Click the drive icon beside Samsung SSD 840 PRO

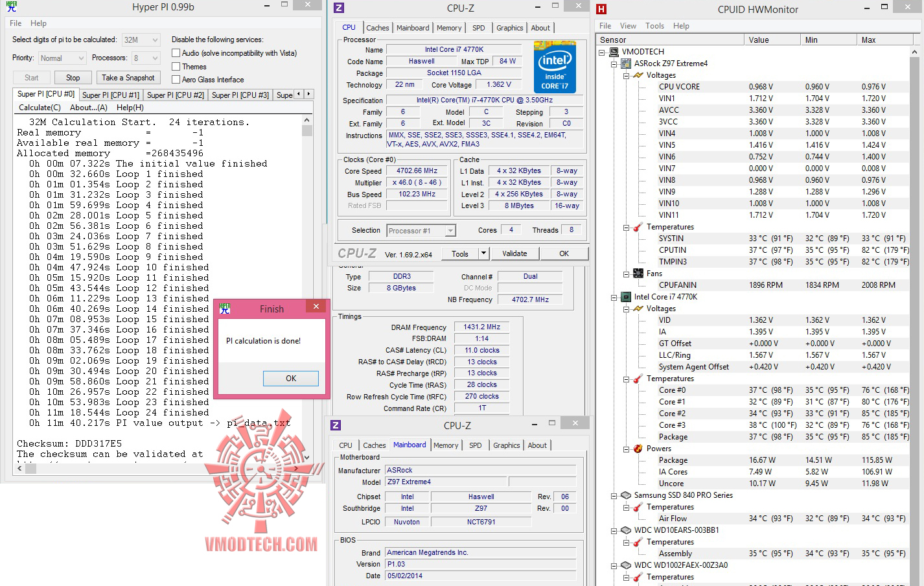tap(626, 495)
